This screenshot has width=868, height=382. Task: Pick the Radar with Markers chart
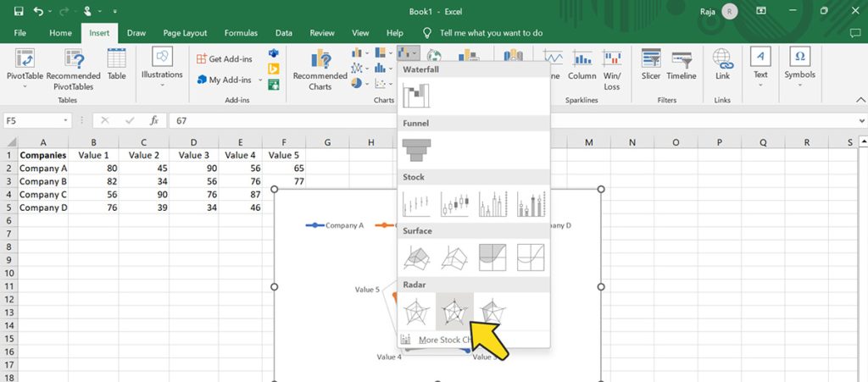454,312
